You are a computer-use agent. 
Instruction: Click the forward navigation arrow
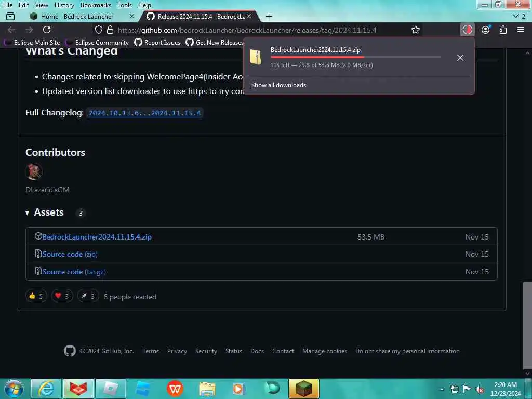29,30
